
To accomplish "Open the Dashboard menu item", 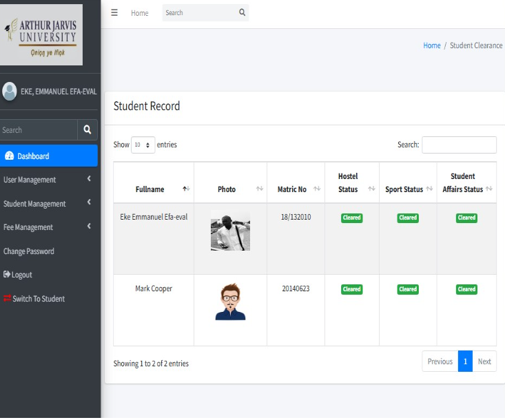I will (49, 156).
